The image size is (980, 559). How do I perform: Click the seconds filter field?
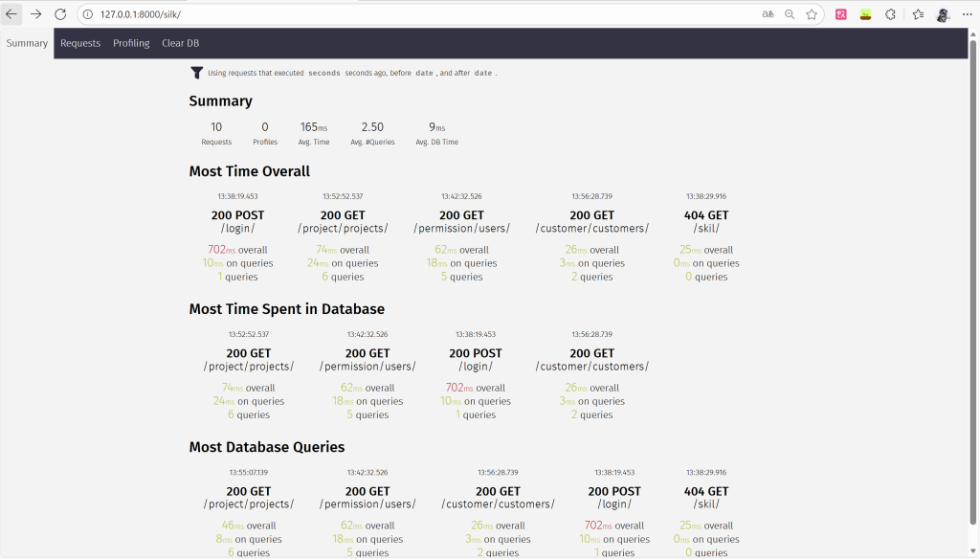point(323,73)
